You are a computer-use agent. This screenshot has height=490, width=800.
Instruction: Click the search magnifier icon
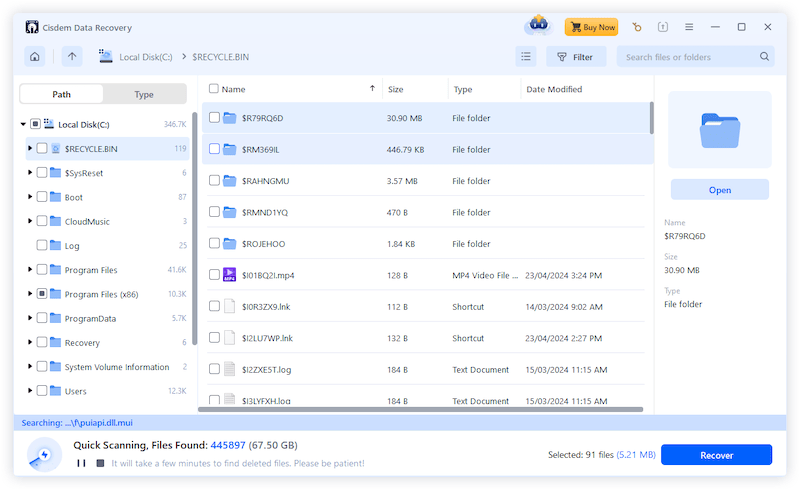(764, 57)
